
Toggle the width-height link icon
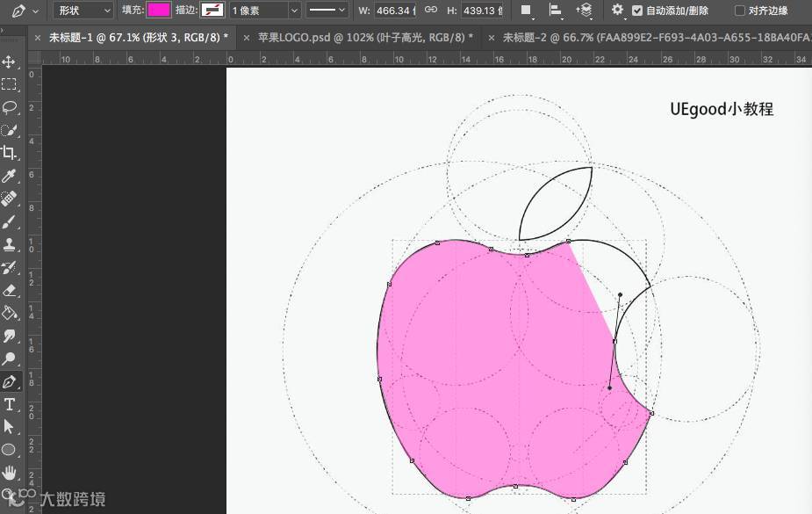(430, 10)
